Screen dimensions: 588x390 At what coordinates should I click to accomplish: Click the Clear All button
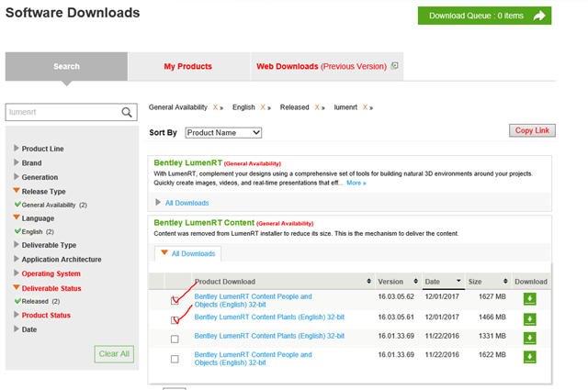click(x=114, y=353)
